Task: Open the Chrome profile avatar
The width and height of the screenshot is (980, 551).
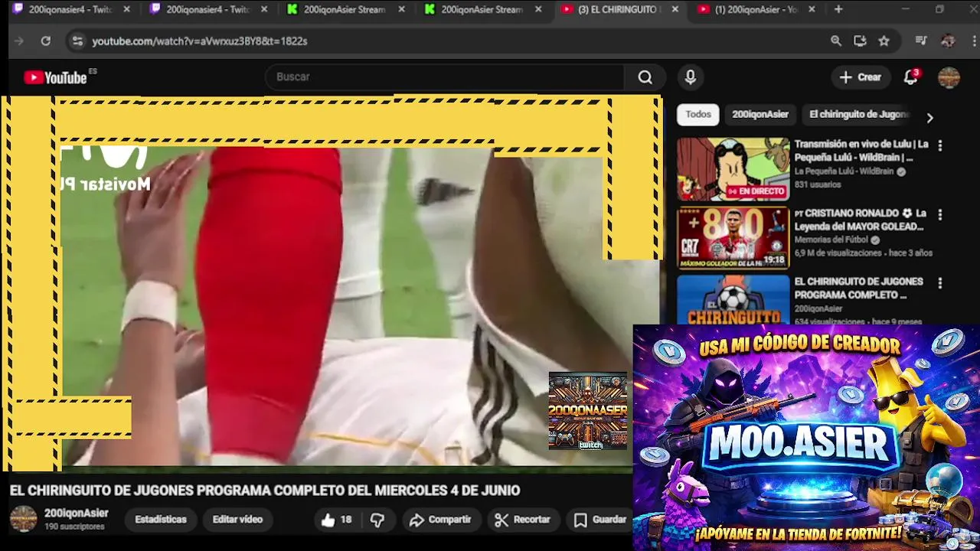Action: tap(948, 41)
